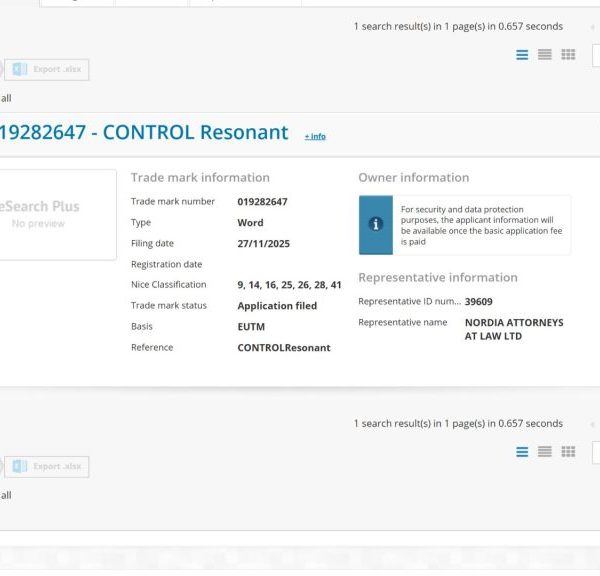
Task: Go to previous page using upper pagination arrow
Action: click(592, 27)
